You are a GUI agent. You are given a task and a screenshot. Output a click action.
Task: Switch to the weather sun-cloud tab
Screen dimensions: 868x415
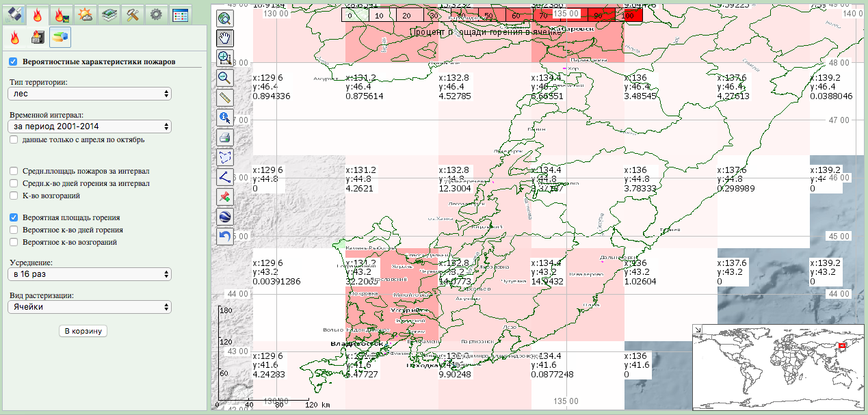tap(86, 13)
